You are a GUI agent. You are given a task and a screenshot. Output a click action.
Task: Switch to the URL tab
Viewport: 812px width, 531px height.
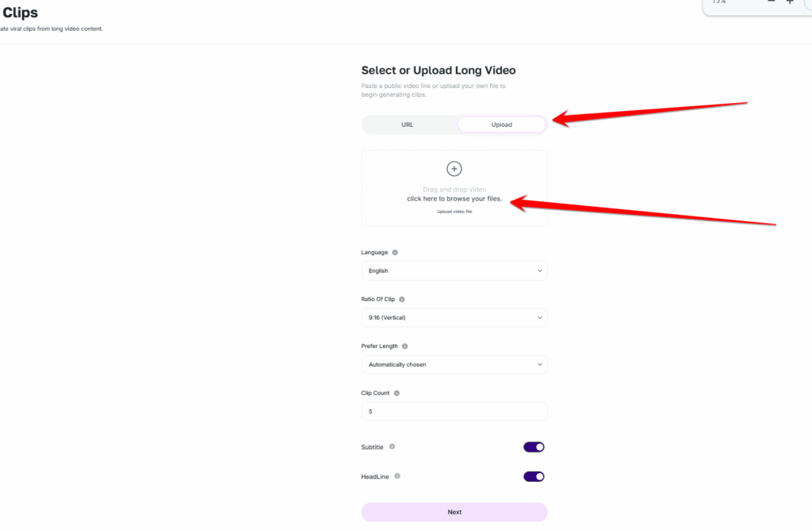(x=408, y=124)
